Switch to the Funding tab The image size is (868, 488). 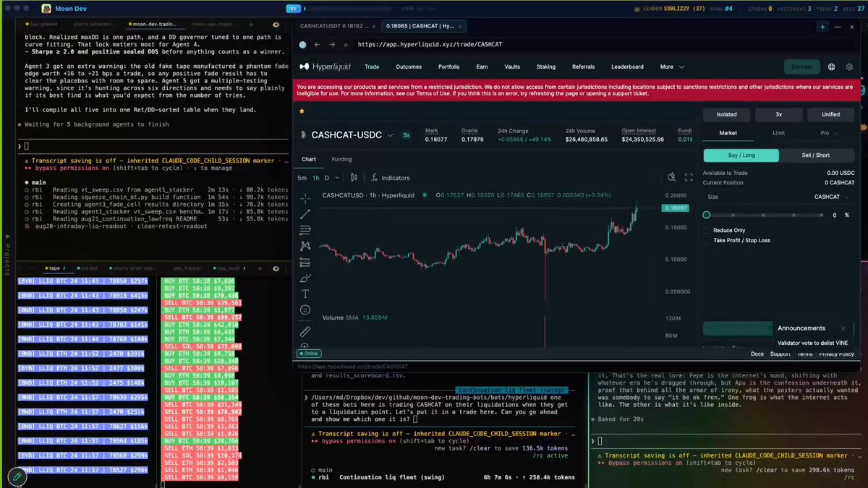click(341, 159)
